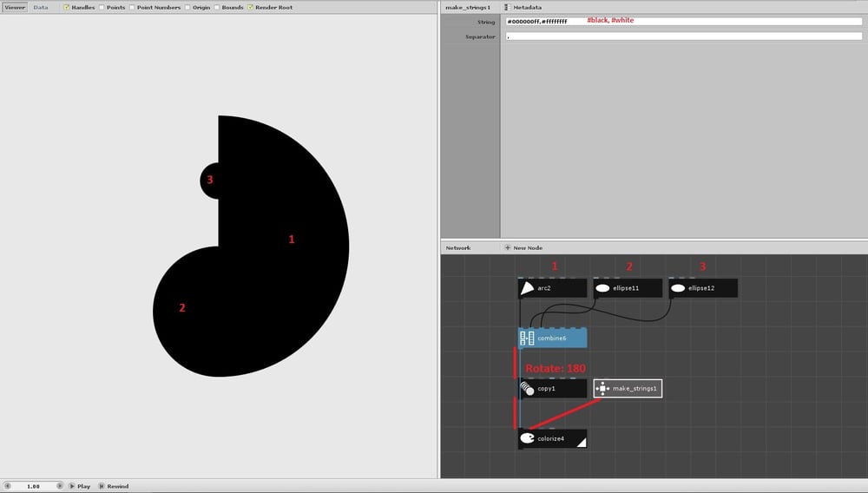Toggle the Handles checkbox
The height and width of the screenshot is (493, 868).
pyautogui.click(x=67, y=7)
